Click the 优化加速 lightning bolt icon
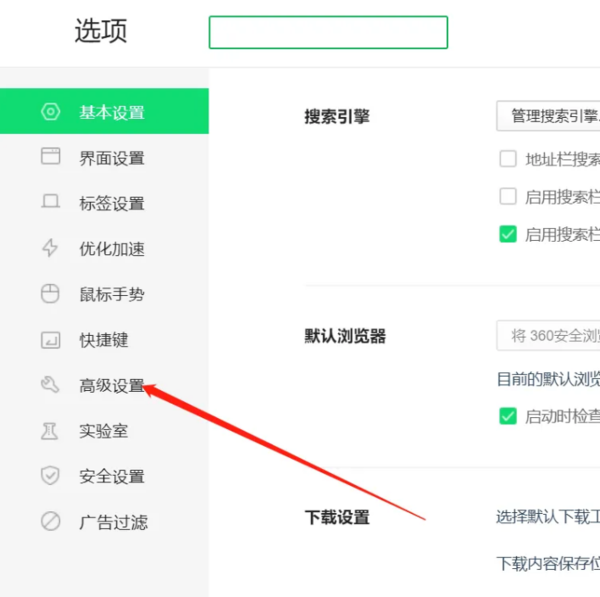600x597 pixels. (x=50, y=248)
